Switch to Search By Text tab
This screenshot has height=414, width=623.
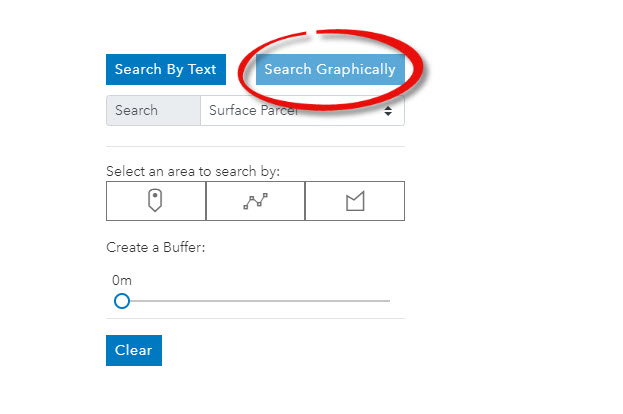(166, 70)
